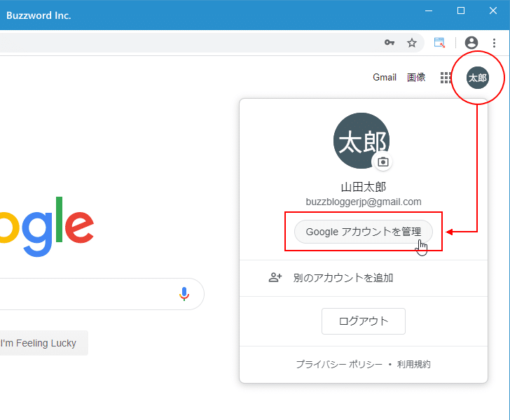510x420 pixels.
Task: Click the saved password key icon
Action: pyautogui.click(x=390, y=43)
